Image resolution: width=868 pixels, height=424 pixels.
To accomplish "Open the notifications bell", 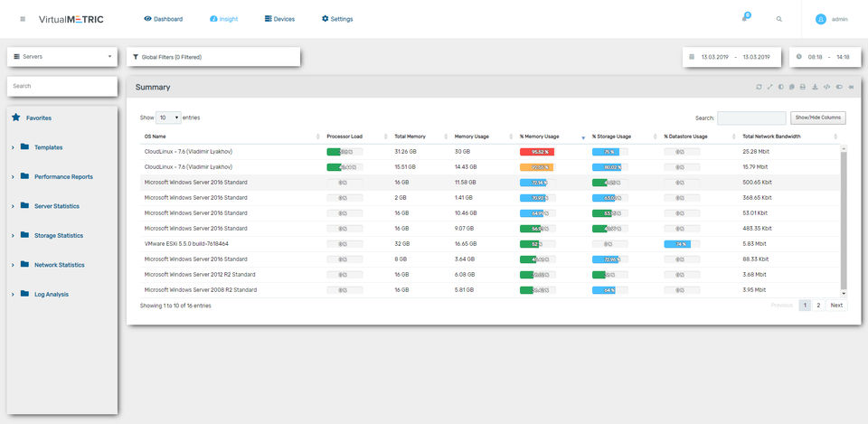I will click(746, 17).
